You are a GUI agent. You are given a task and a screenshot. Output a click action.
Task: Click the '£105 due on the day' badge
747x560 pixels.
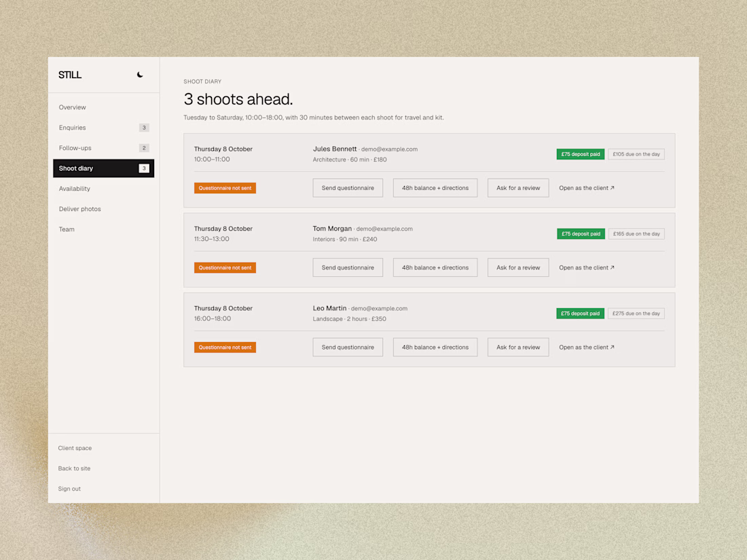pyautogui.click(x=636, y=154)
